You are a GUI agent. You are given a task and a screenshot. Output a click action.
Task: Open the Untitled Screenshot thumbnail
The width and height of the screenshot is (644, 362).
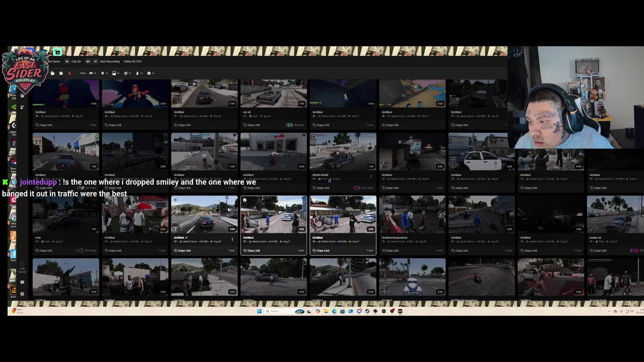[x=412, y=214]
